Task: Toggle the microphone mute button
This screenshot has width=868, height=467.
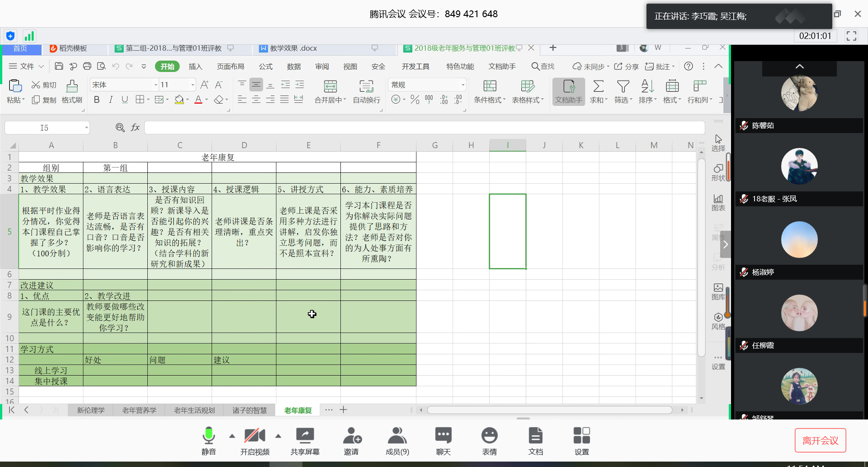Action: coord(208,436)
